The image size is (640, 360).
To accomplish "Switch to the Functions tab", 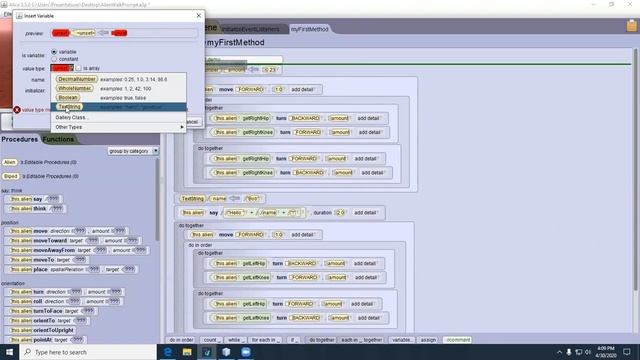I will (x=58, y=139).
